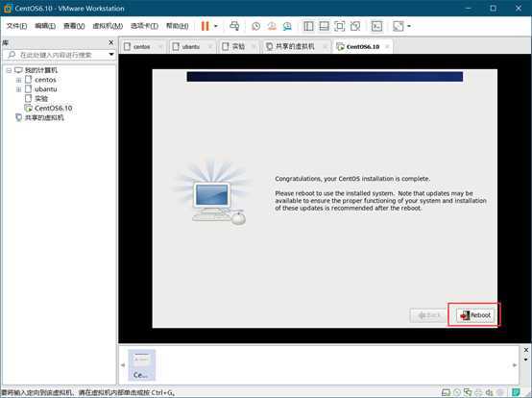
Task: Select the CentOS6.10 tab
Action: click(x=363, y=46)
